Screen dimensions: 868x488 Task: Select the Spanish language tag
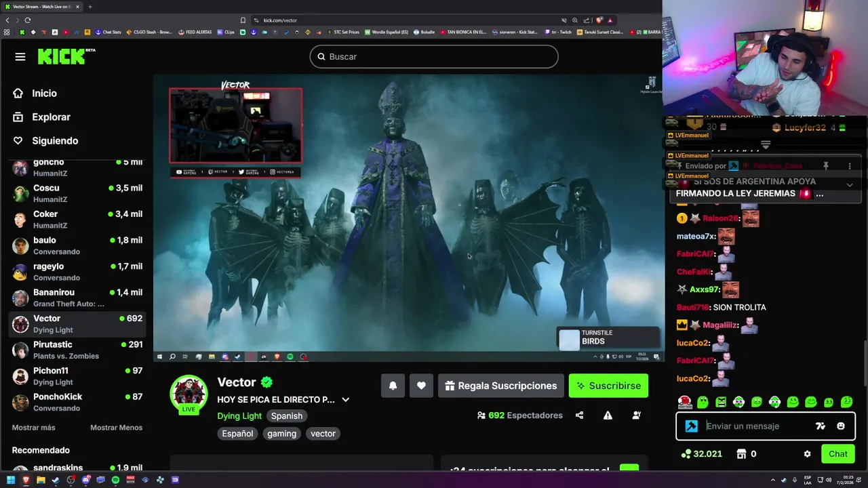point(287,416)
